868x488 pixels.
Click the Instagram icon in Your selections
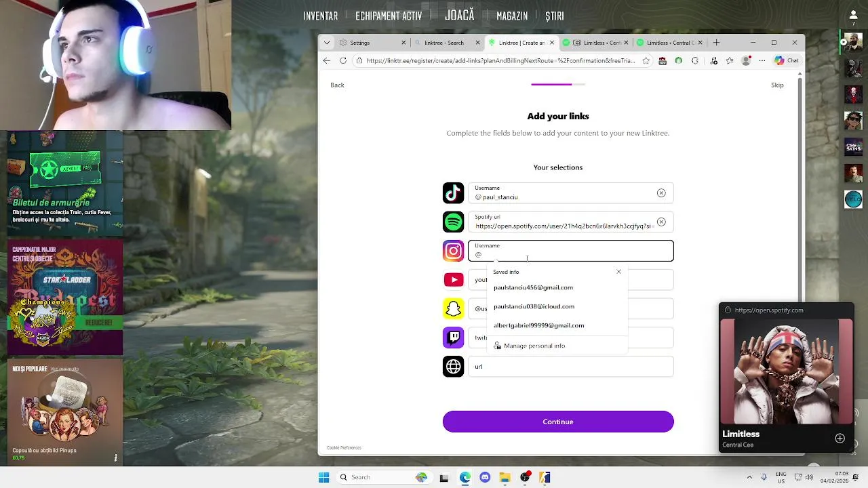point(454,251)
